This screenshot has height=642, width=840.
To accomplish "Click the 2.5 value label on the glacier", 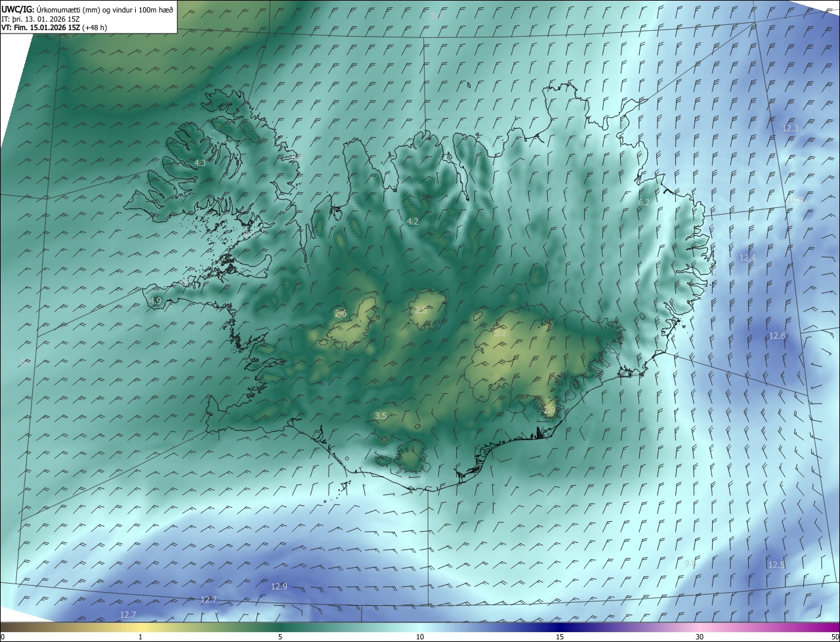I will click(x=421, y=310).
